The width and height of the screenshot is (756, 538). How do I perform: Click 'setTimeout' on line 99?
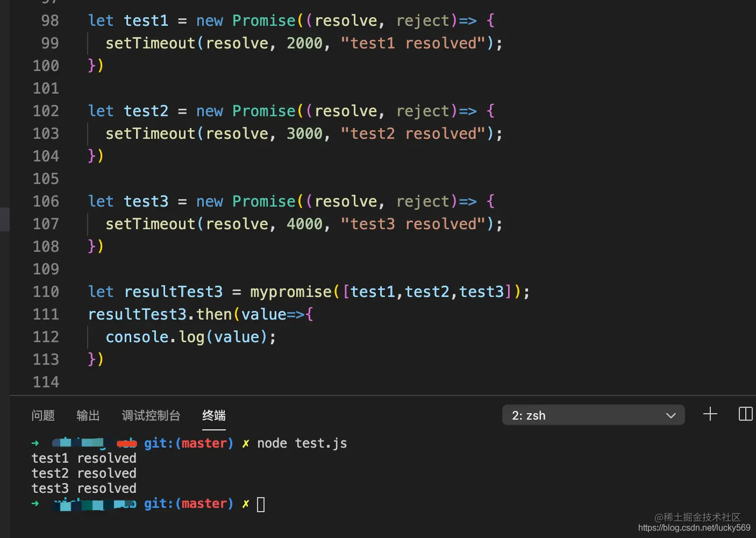pos(151,43)
